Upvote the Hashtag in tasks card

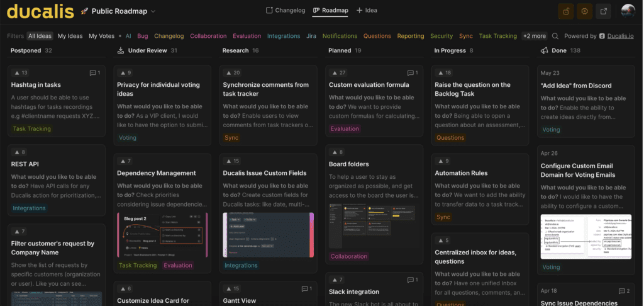[x=21, y=73]
